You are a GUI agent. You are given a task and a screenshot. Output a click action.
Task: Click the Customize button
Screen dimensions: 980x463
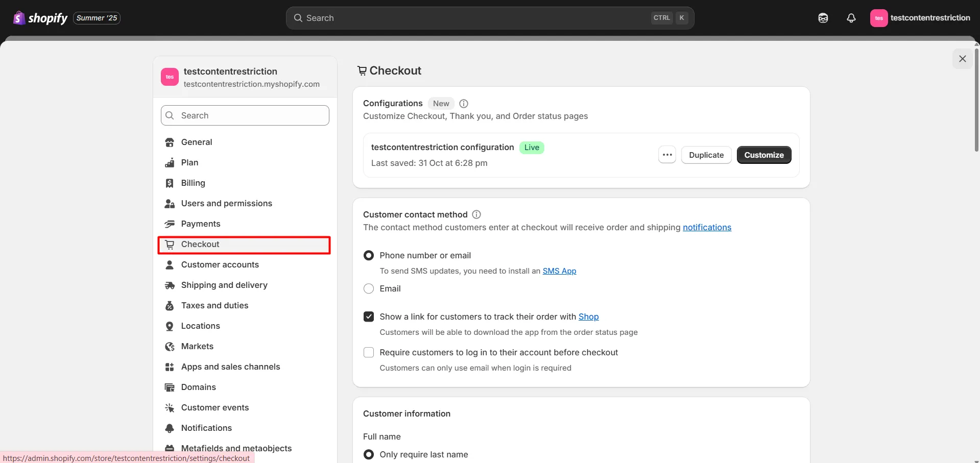(x=764, y=155)
